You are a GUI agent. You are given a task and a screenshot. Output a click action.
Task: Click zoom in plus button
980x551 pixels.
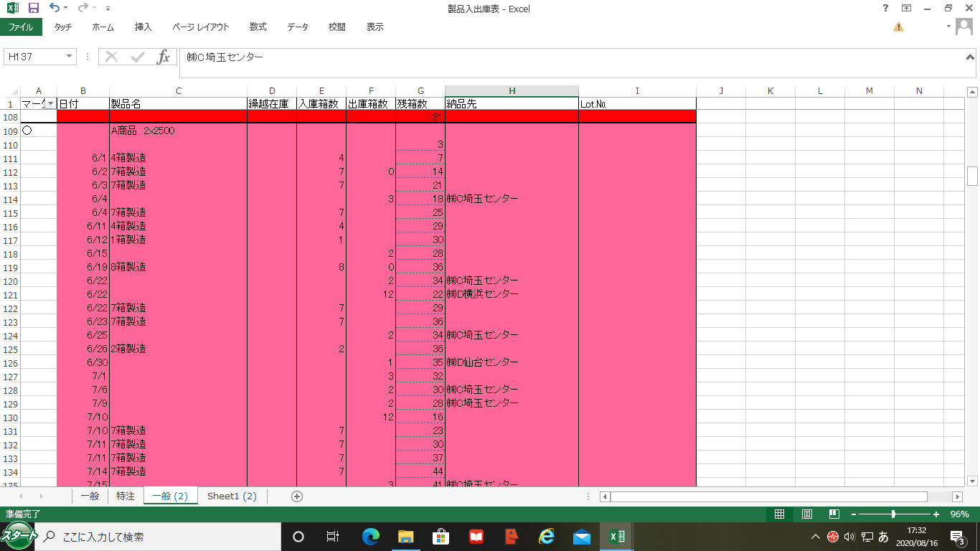(x=936, y=514)
